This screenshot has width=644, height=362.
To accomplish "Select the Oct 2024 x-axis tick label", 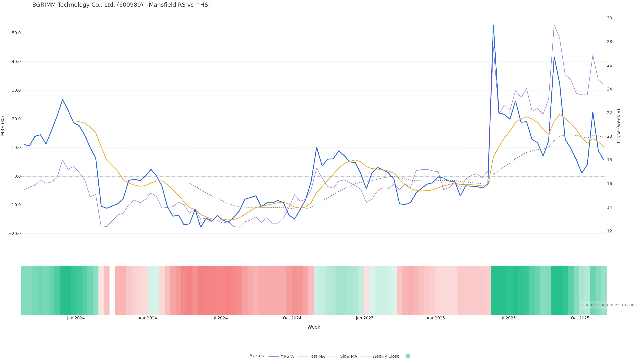I will pyautogui.click(x=292, y=318).
